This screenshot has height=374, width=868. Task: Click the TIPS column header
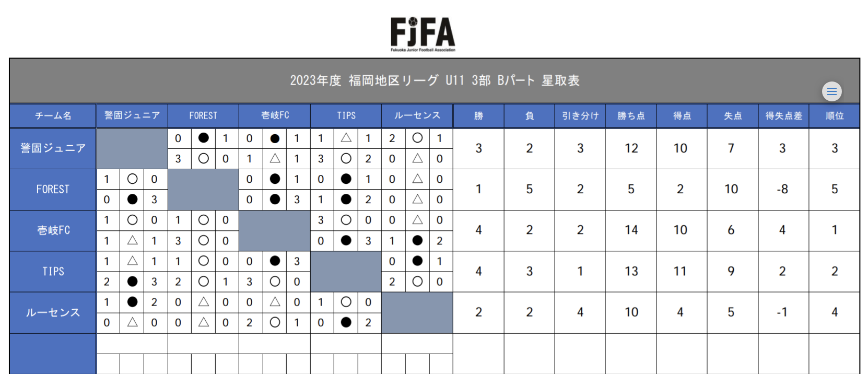coord(346,116)
